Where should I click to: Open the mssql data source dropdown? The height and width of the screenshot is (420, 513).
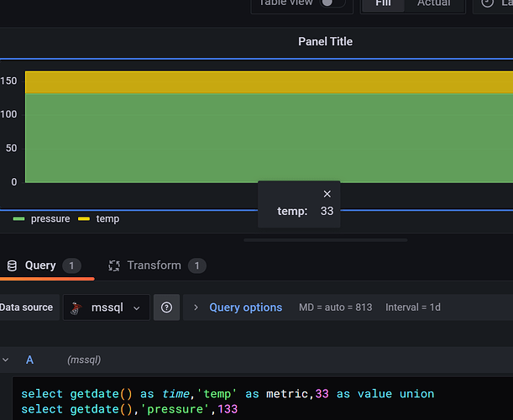[x=107, y=307]
